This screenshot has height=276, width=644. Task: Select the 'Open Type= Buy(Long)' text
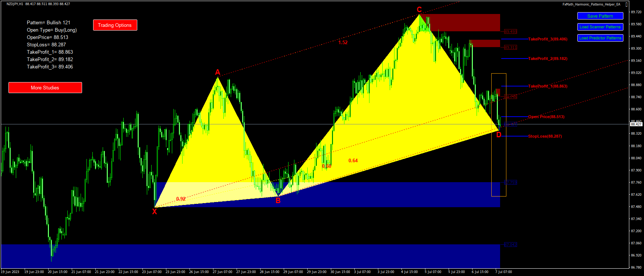pyautogui.click(x=52, y=30)
